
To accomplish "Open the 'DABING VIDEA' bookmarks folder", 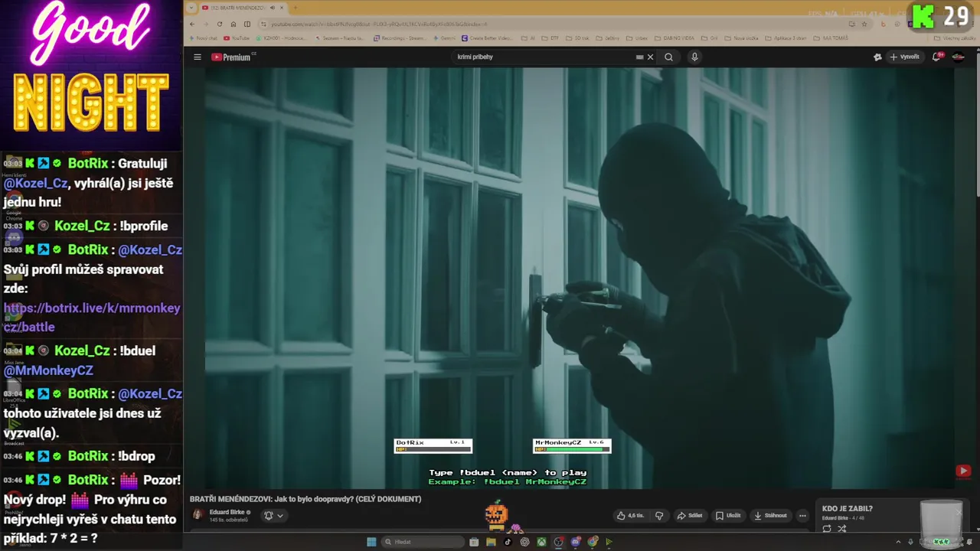I will point(681,38).
